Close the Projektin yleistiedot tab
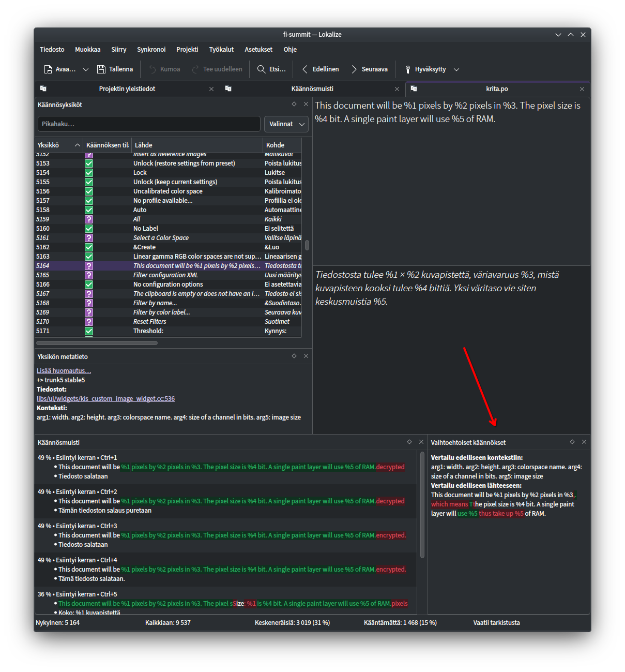This screenshot has width=625, height=672. click(211, 89)
